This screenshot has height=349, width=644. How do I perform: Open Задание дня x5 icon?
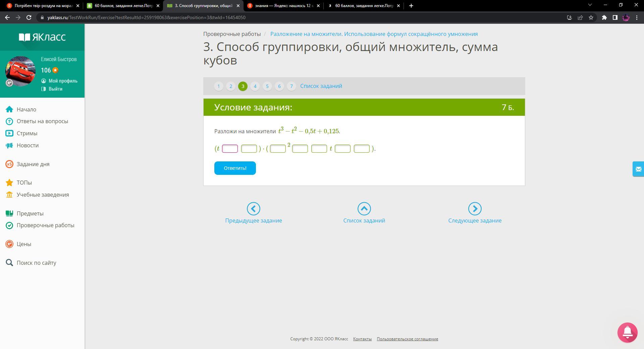tap(9, 164)
